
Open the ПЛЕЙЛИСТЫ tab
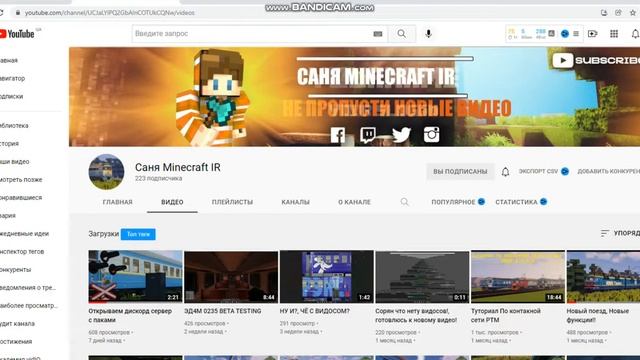click(232, 202)
